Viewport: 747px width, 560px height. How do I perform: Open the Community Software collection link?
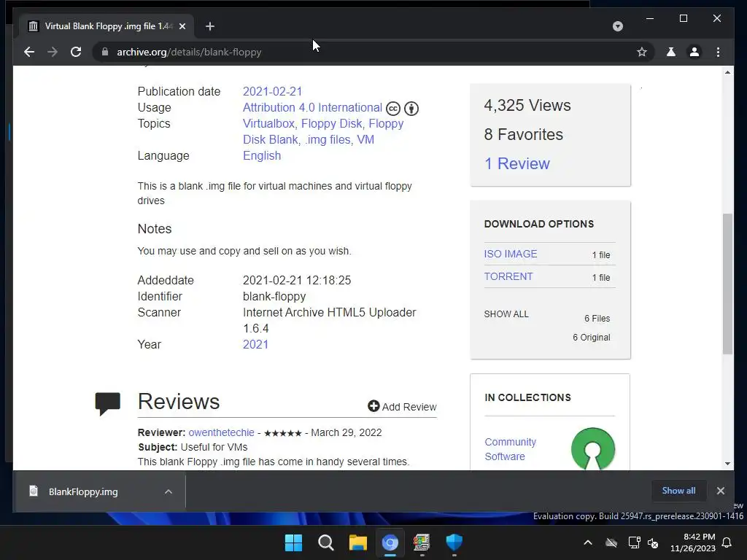pos(510,449)
